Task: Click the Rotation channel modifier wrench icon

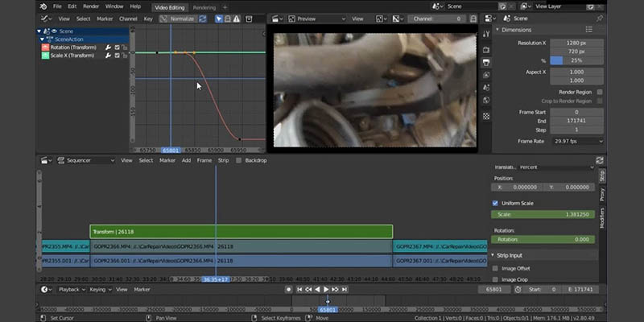Action: click(x=108, y=47)
